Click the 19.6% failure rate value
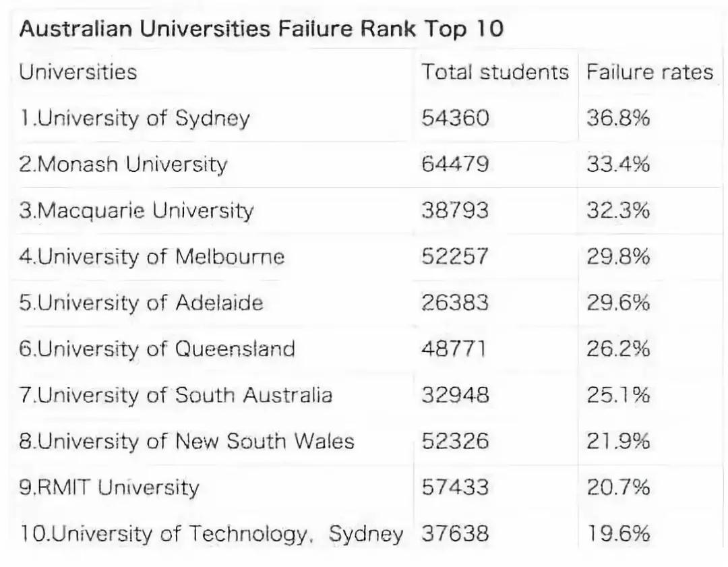Viewport: 728px width, 567px height. coord(618,534)
